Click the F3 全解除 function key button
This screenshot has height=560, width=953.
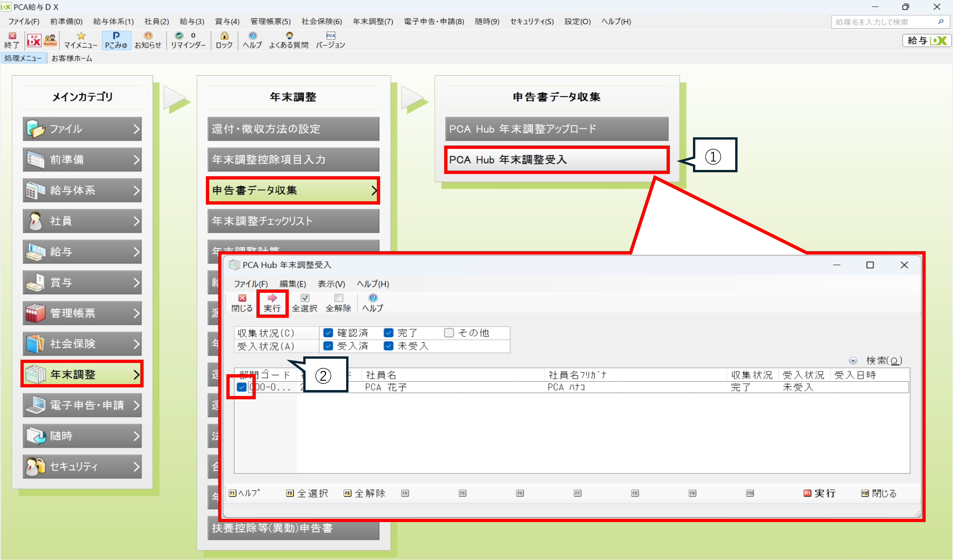[x=365, y=493]
